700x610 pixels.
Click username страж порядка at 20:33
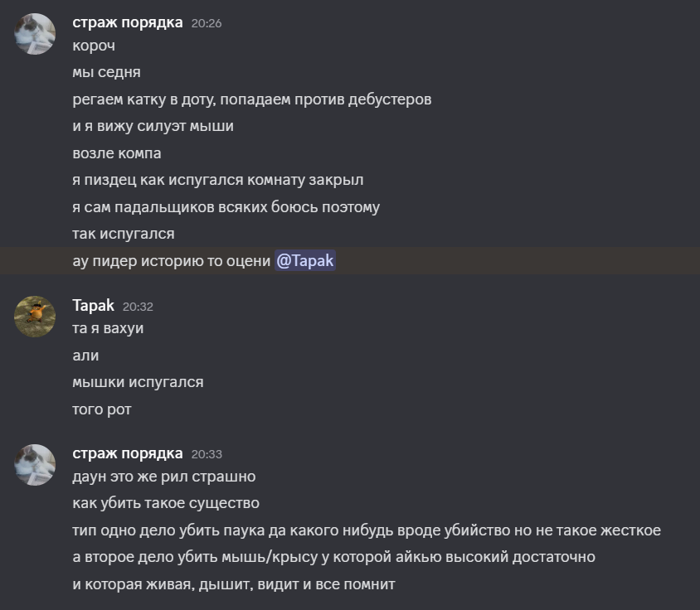(128, 453)
